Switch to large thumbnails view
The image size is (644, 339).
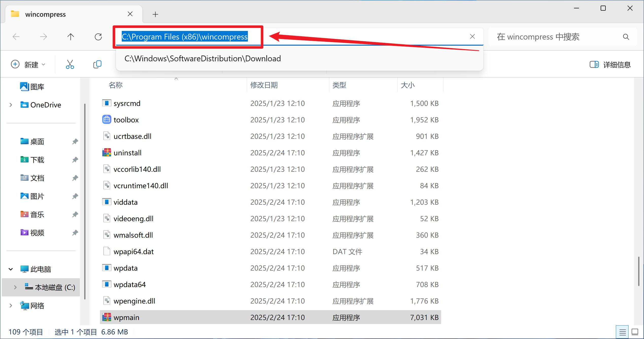point(635,332)
